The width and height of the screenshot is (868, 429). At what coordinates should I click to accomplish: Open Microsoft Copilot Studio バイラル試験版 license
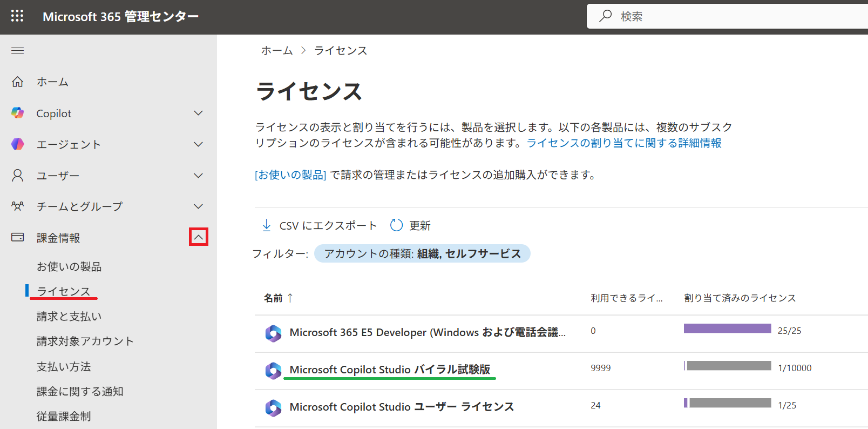pyautogui.click(x=390, y=370)
